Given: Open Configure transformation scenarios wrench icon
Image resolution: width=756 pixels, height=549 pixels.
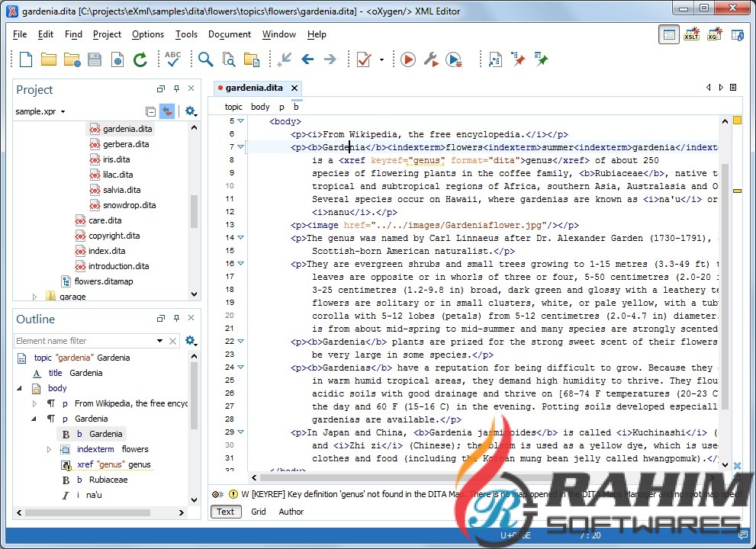Looking at the screenshot, I should tap(430, 59).
